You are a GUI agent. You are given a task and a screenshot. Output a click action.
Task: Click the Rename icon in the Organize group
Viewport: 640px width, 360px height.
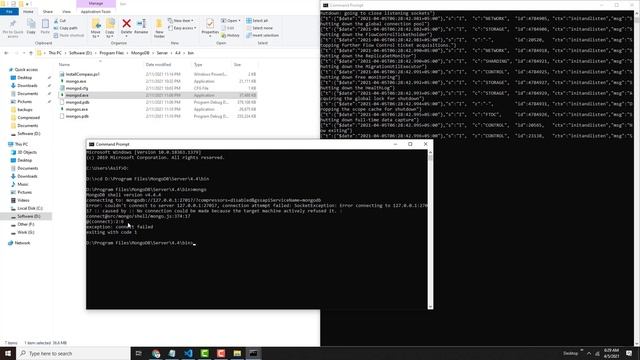click(141, 24)
